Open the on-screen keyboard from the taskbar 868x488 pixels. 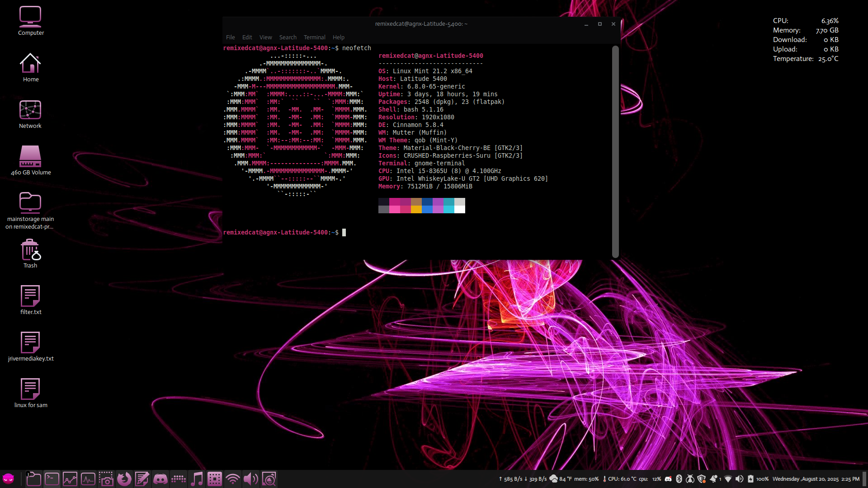[x=179, y=479]
